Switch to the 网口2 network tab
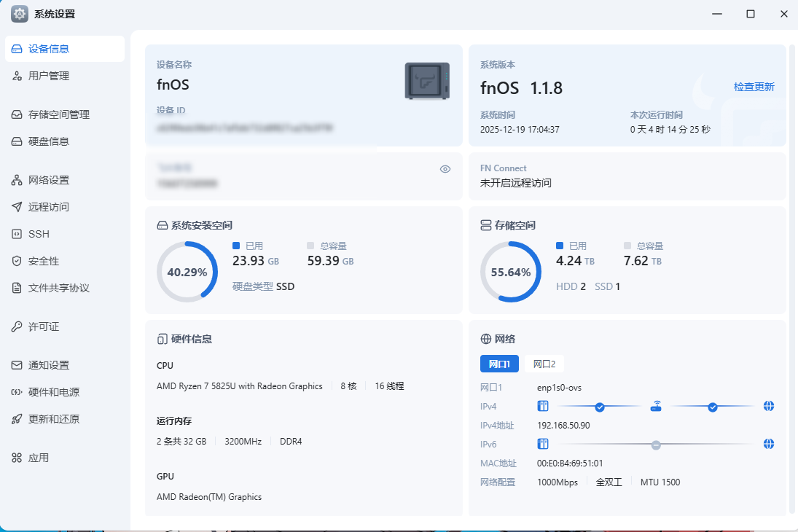The width and height of the screenshot is (798, 532). [544, 364]
